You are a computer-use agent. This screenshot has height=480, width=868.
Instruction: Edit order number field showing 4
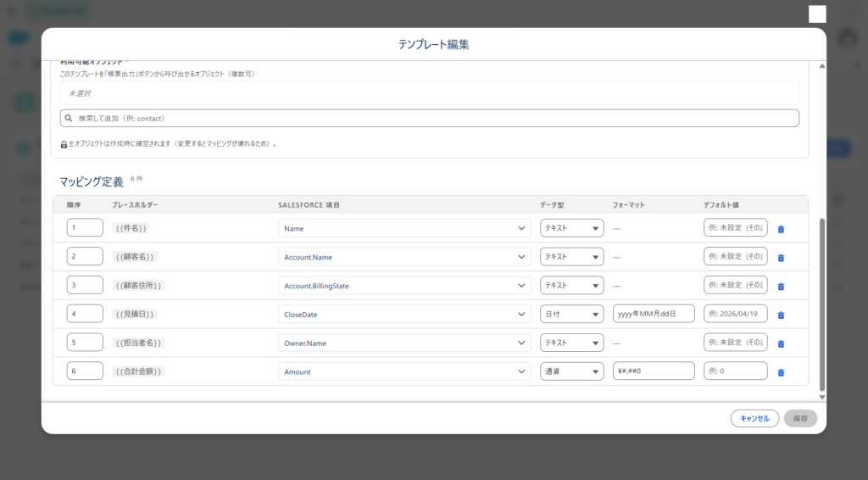click(x=85, y=314)
